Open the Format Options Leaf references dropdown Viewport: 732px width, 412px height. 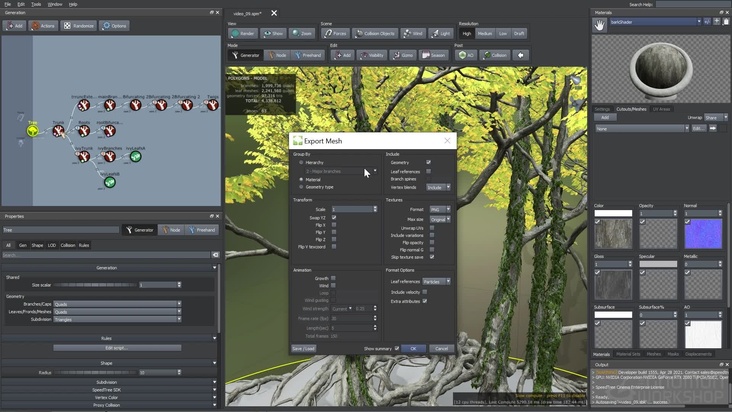click(436, 281)
